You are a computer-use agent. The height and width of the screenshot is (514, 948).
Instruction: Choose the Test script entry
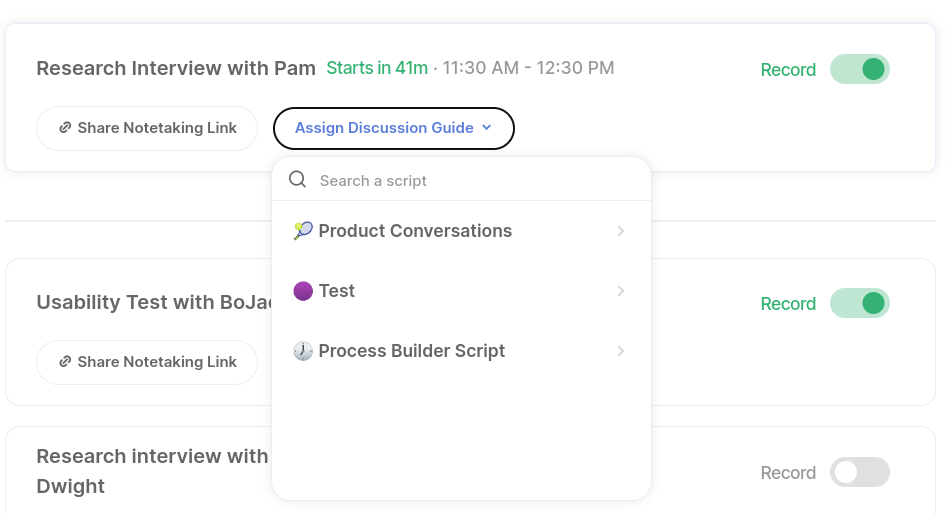point(337,291)
